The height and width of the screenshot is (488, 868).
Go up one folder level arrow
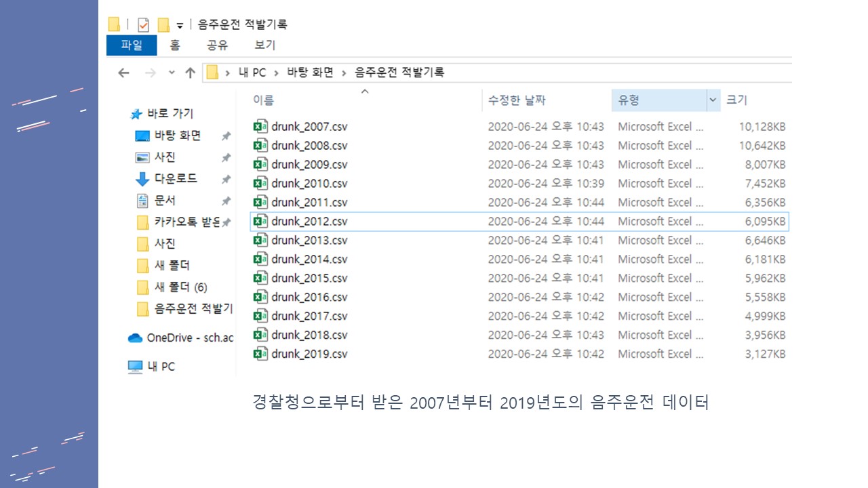(190, 73)
